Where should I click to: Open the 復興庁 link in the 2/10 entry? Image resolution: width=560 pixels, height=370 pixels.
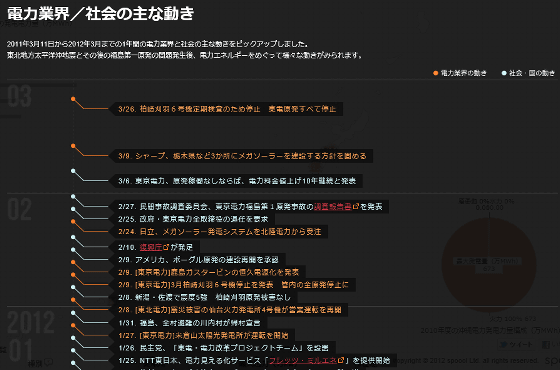point(151,247)
